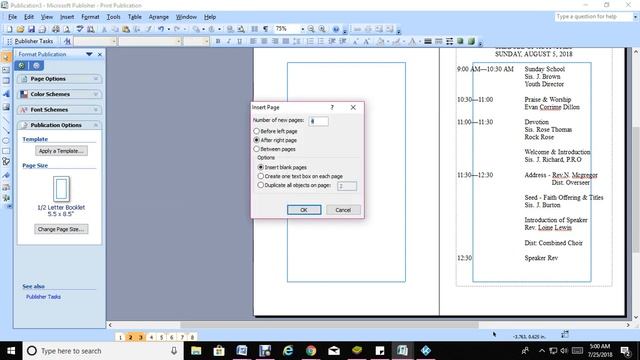Click the Open folder icon in toolbar

click(20, 29)
